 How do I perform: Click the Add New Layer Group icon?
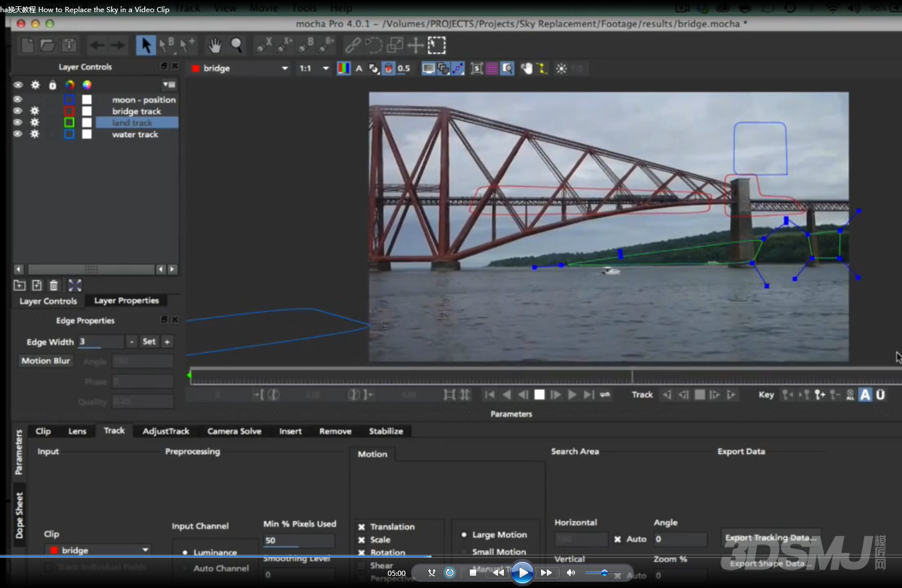pos(20,285)
